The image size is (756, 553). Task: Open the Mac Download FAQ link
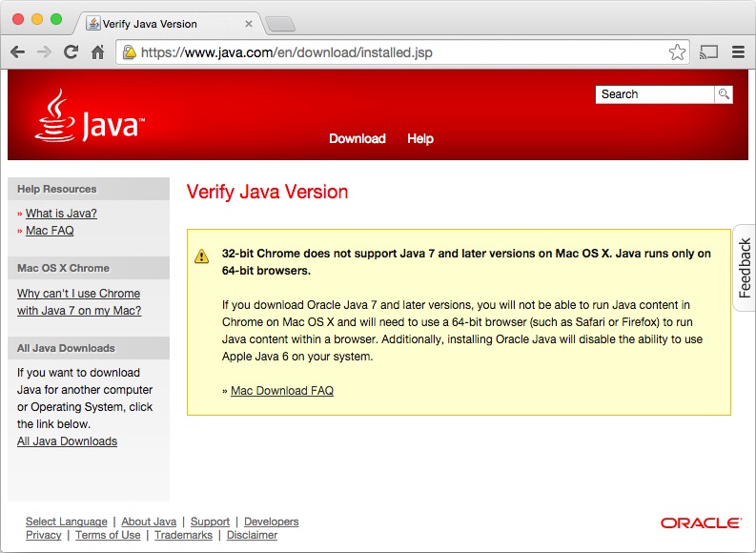tap(282, 391)
